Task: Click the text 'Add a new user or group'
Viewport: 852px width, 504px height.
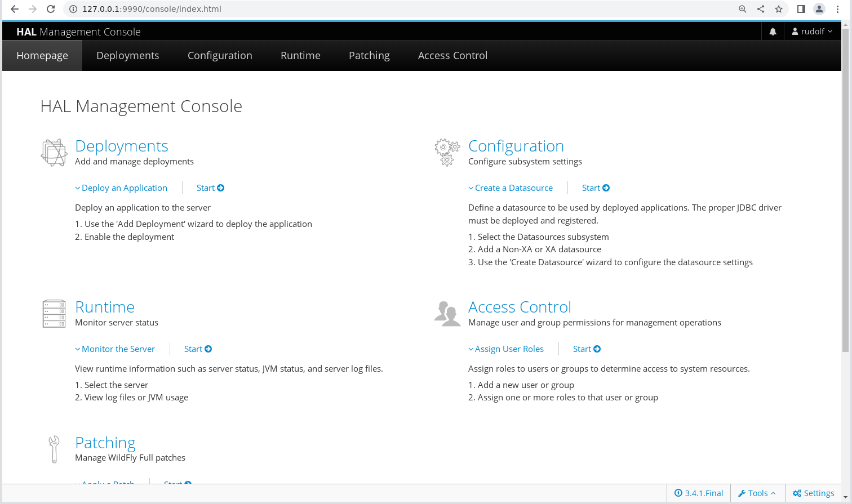Action: (526, 385)
